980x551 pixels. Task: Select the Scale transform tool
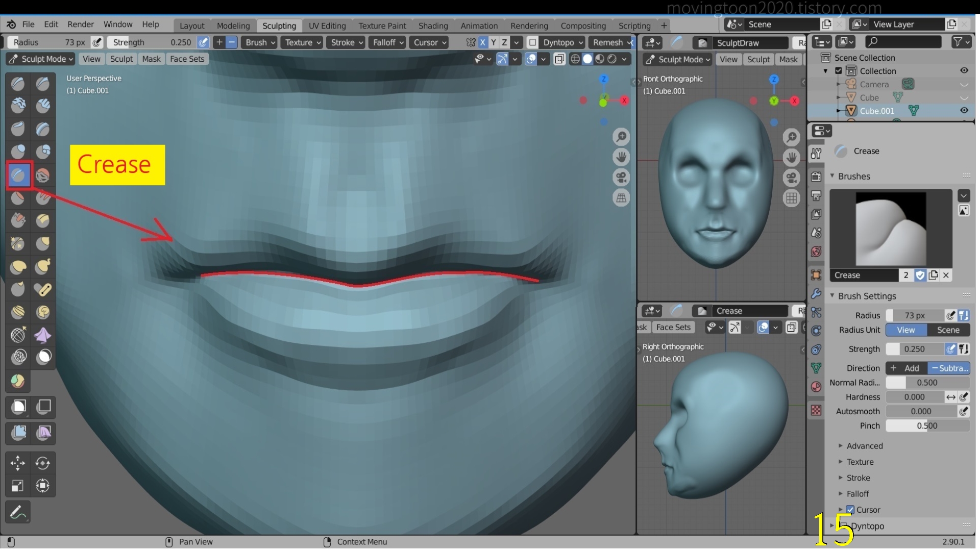pyautogui.click(x=18, y=486)
